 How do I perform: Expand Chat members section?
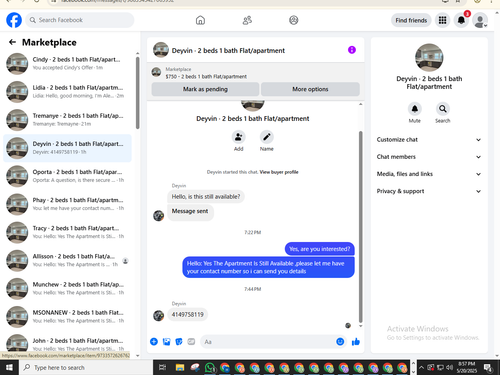click(x=429, y=157)
